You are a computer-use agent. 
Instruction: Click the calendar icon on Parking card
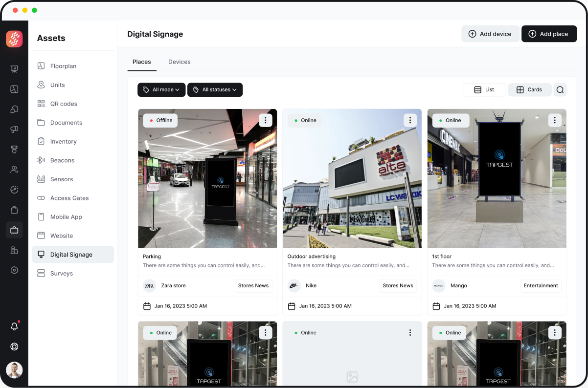pos(147,306)
